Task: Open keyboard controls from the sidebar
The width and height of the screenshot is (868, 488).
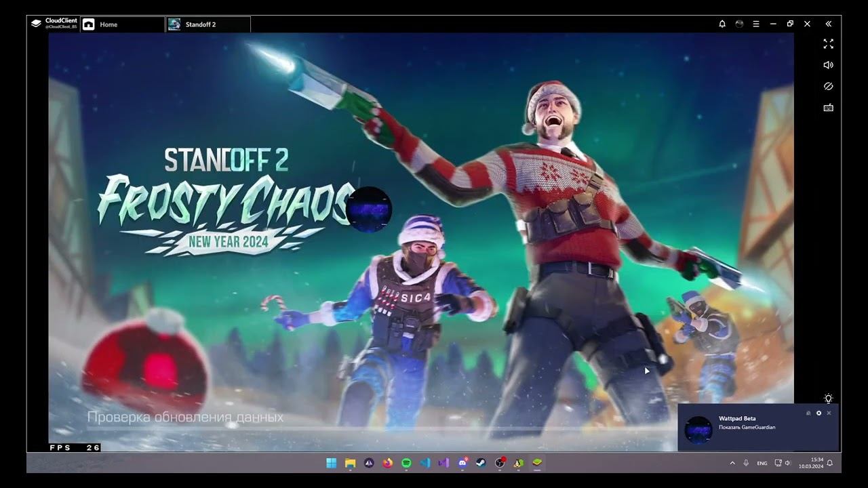Action: click(x=828, y=108)
